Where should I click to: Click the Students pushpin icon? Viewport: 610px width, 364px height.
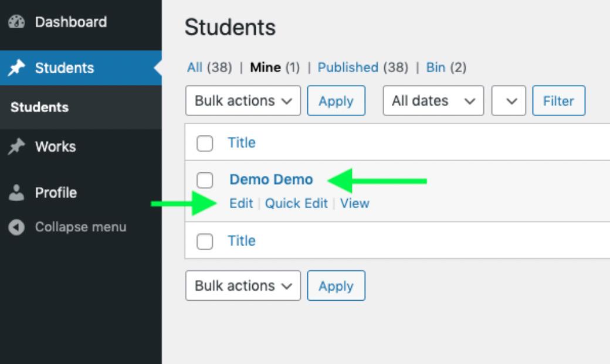tap(18, 68)
